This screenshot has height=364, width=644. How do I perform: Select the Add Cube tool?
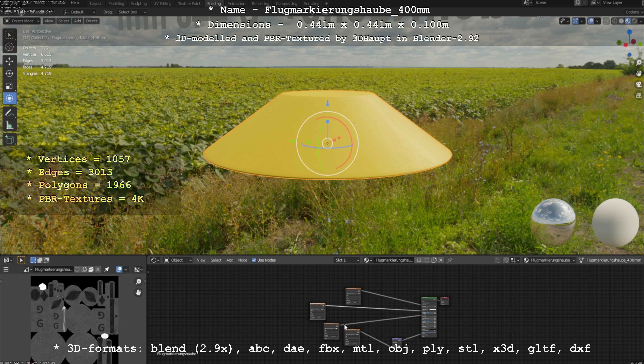(x=9, y=140)
